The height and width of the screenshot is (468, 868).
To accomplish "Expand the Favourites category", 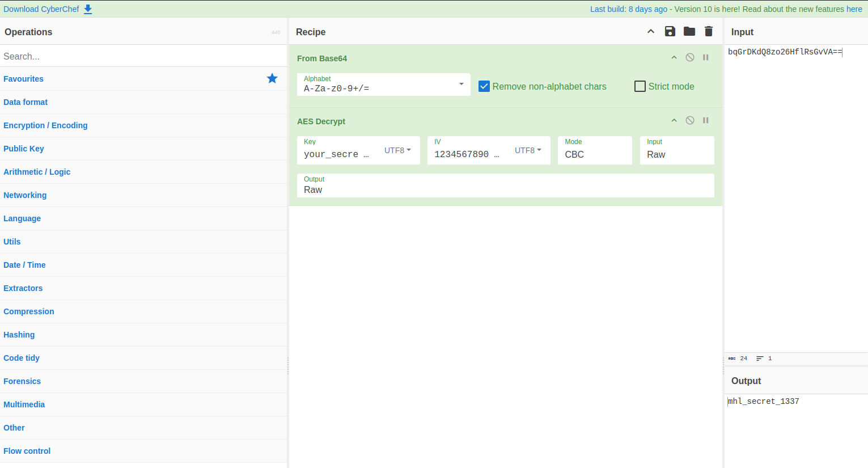I will [x=143, y=79].
